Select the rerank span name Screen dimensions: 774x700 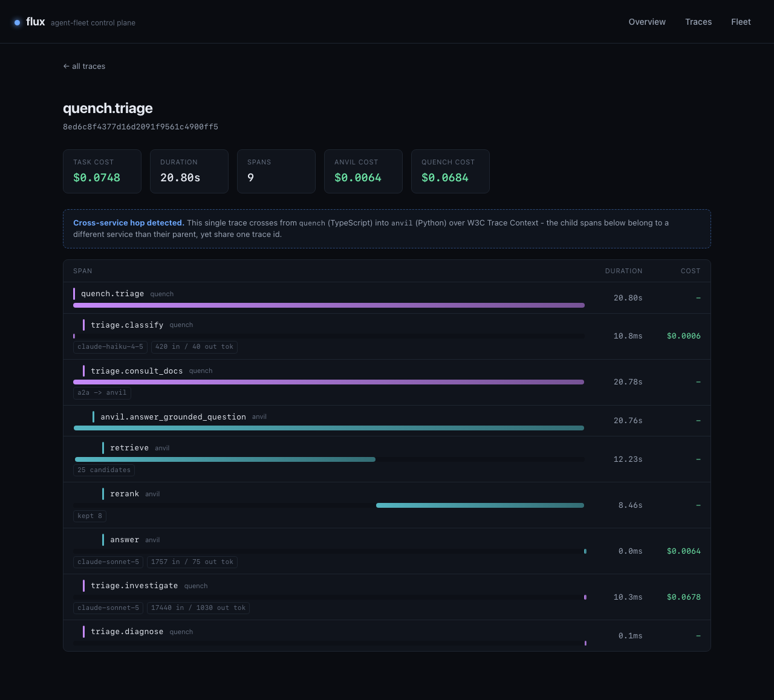tap(125, 494)
